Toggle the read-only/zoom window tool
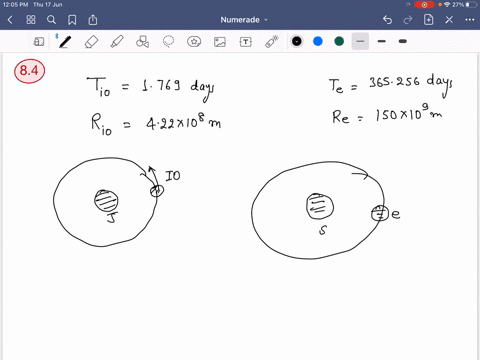The width and height of the screenshot is (480, 360). (x=39, y=42)
